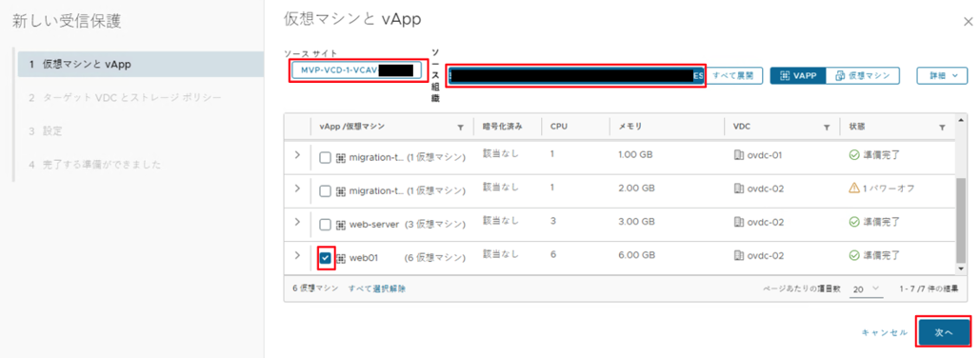Switch to the 仮想マシン view toggle

click(863, 75)
